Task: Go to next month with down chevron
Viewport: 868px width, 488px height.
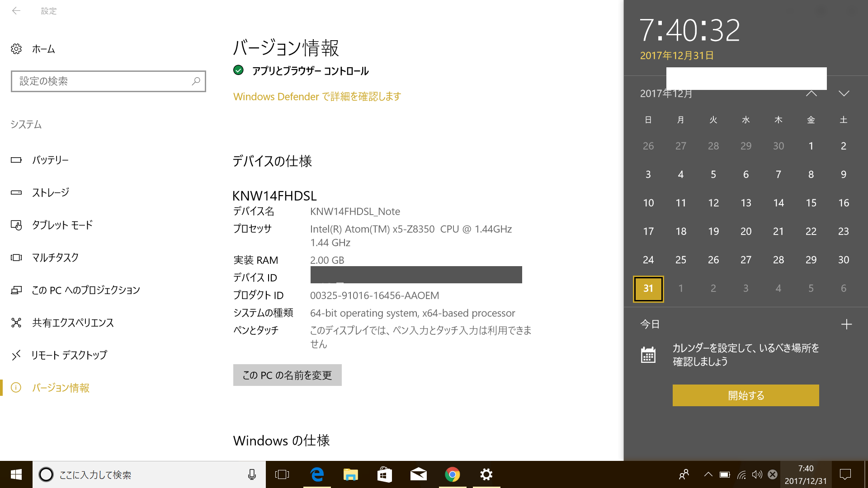Action: coord(844,94)
